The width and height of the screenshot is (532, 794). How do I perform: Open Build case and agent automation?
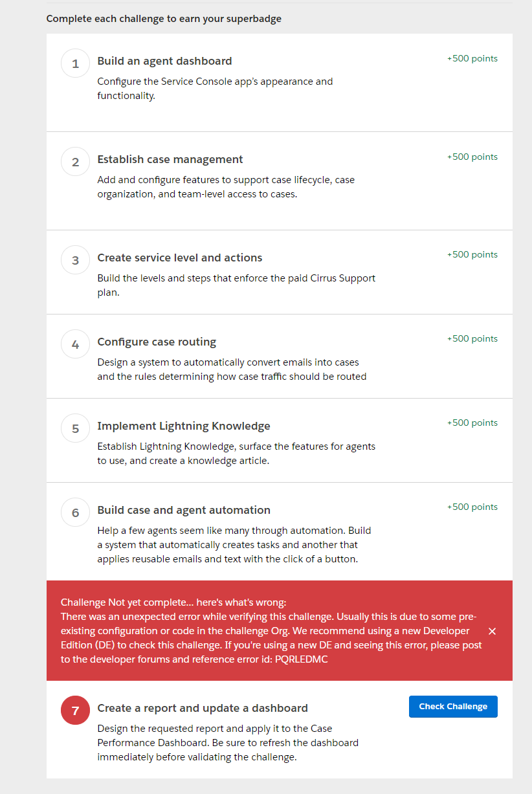pyautogui.click(x=184, y=510)
